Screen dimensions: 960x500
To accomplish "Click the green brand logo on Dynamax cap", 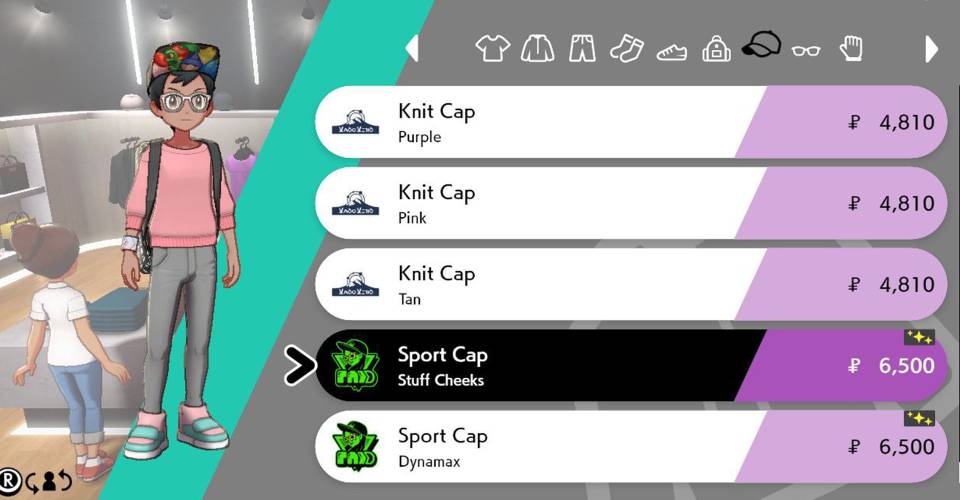I will (x=356, y=446).
